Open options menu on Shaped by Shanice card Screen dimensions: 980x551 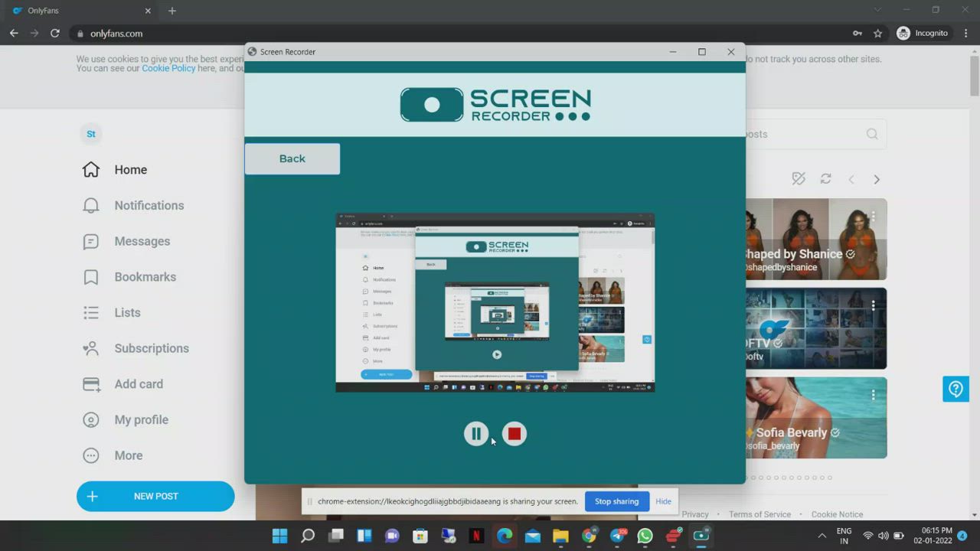[873, 217]
